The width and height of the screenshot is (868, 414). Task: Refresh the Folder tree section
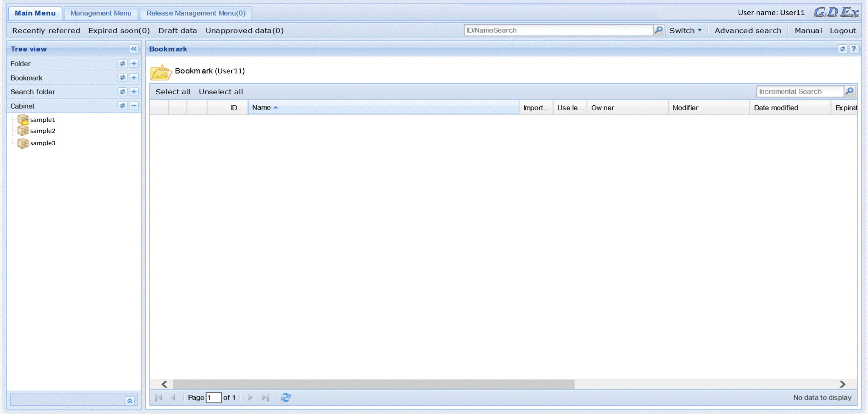click(x=122, y=64)
